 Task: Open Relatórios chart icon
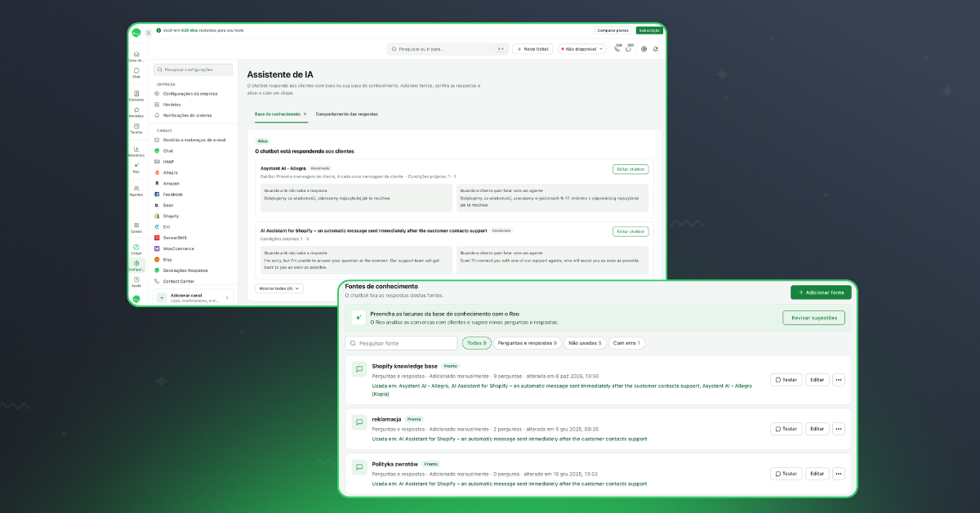pos(136,150)
